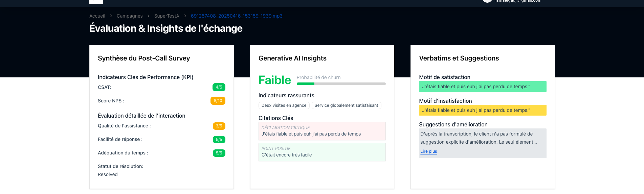Click the white app logo in header

click(96, 2)
